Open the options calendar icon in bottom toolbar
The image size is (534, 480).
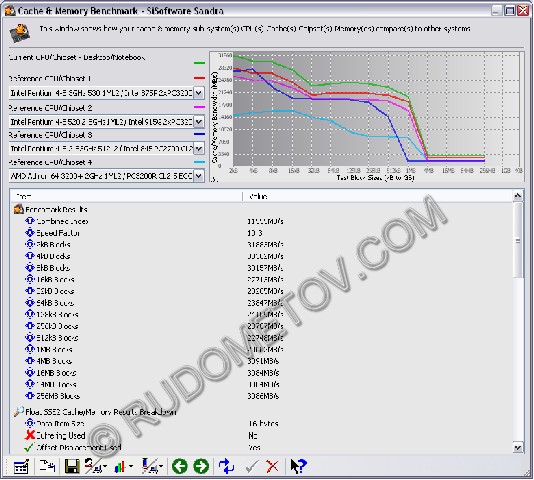21,466
